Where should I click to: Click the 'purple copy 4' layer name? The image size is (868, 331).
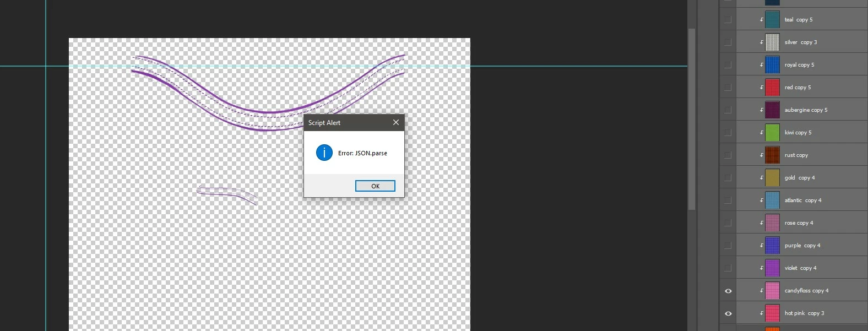802,246
